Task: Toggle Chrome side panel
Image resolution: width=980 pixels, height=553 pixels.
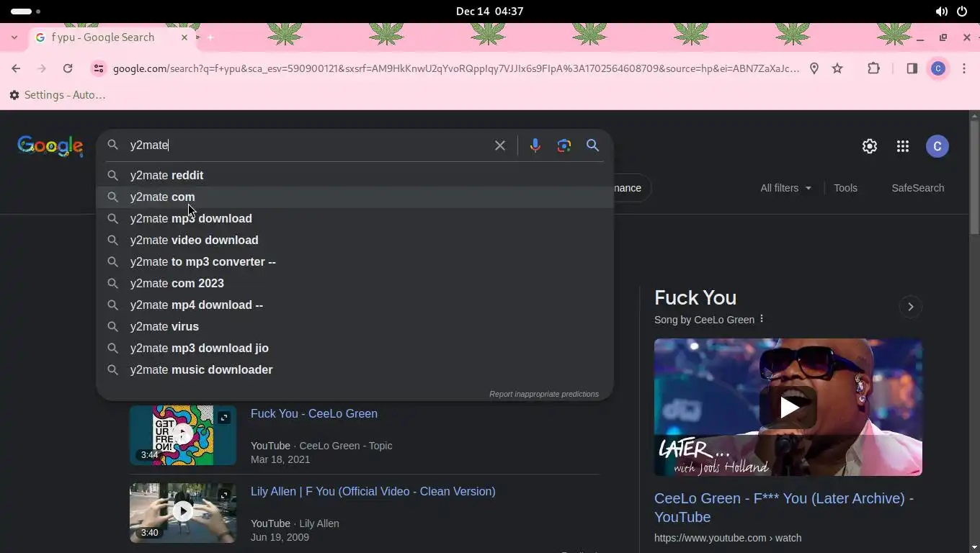Action: click(x=912, y=68)
